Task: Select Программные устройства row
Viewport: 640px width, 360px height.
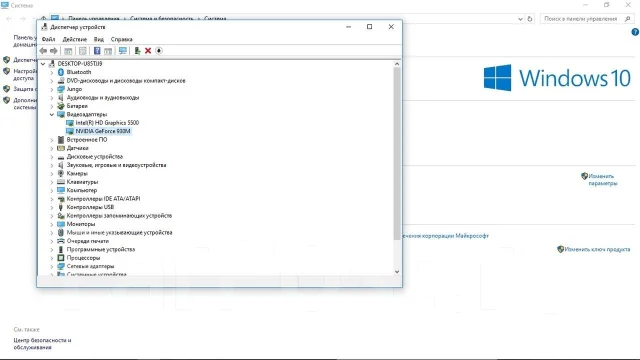Action: tap(101, 249)
